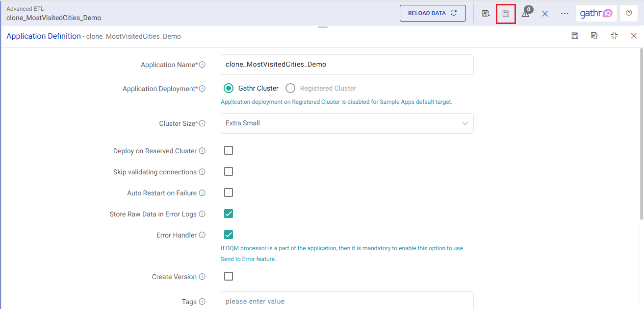644x309 pixels.
Task: Save the definition using panel header save icon
Action: [575, 36]
